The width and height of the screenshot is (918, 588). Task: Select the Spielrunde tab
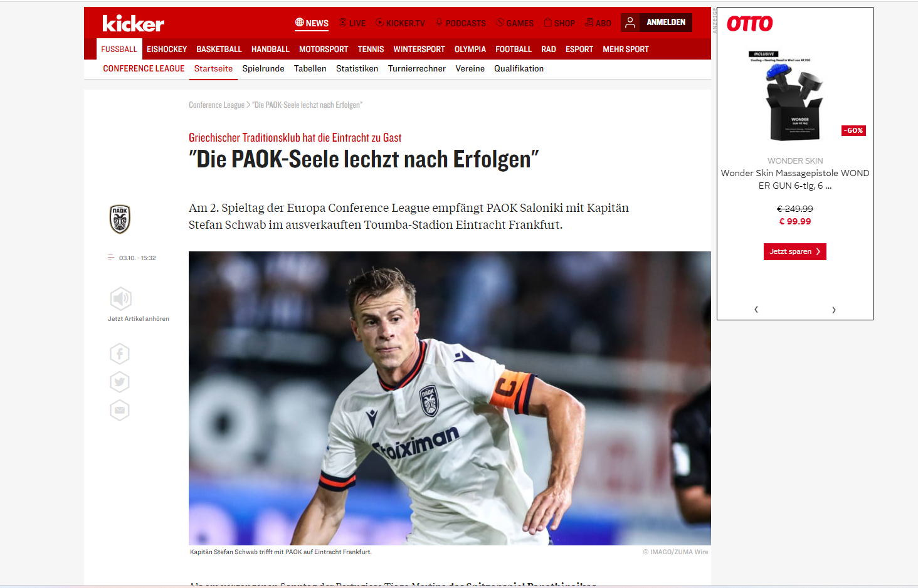263,68
